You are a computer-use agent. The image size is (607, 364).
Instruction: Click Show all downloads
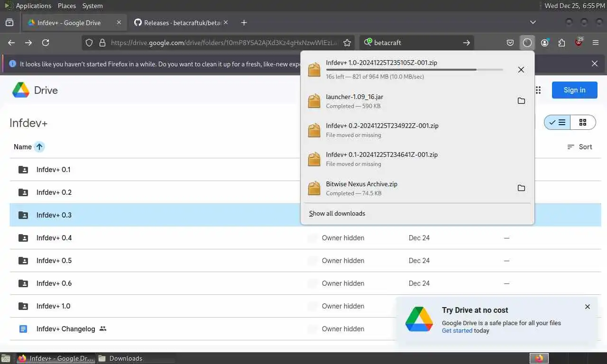pyautogui.click(x=337, y=214)
